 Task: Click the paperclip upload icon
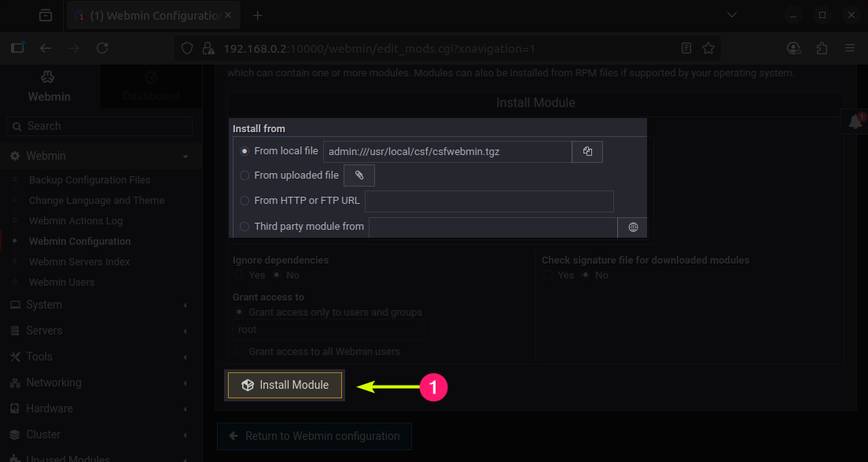(x=359, y=175)
